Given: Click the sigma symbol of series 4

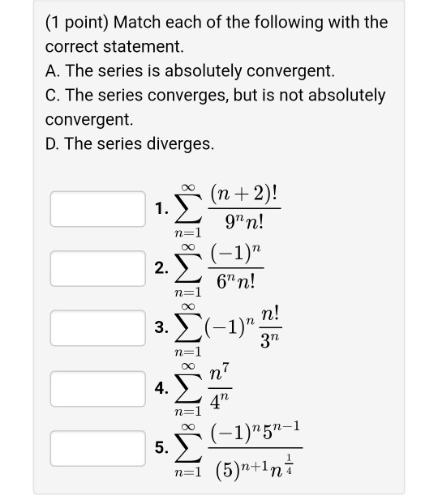Looking at the screenshot, I should (188, 389).
